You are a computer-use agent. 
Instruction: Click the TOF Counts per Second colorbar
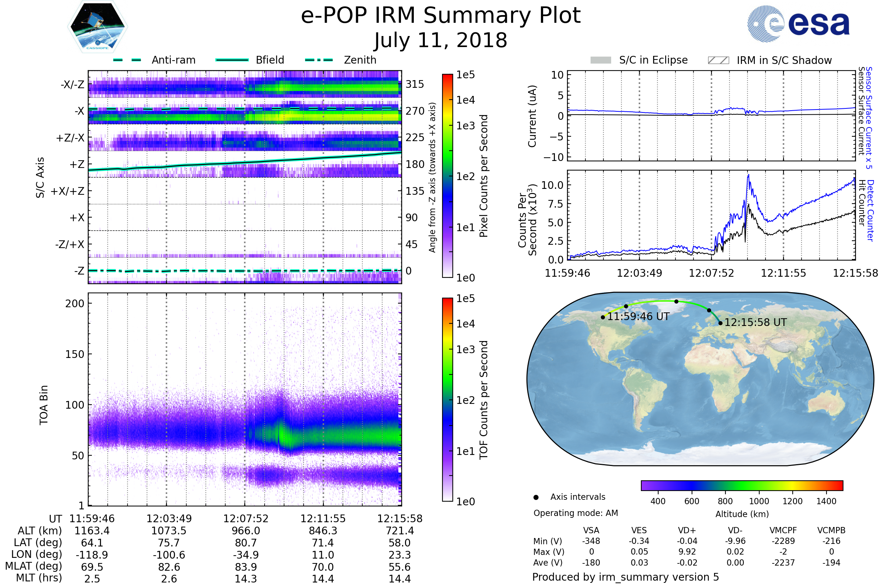point(447,399)
